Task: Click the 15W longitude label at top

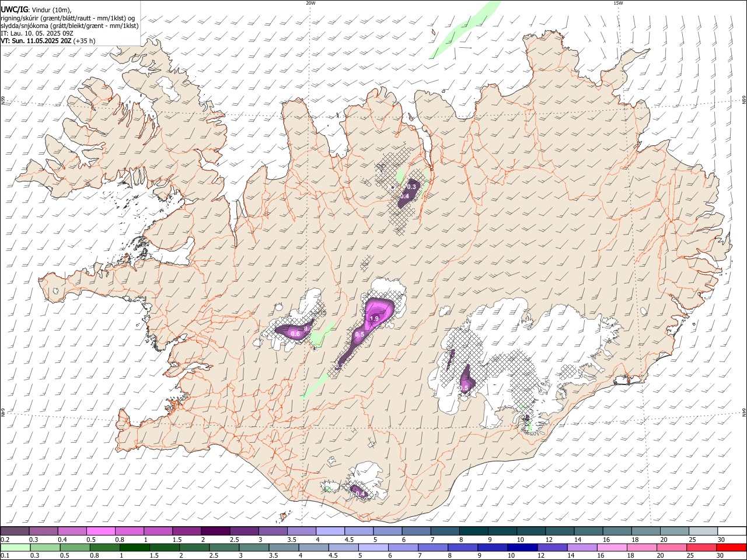Action: click(x=618, y=3)
